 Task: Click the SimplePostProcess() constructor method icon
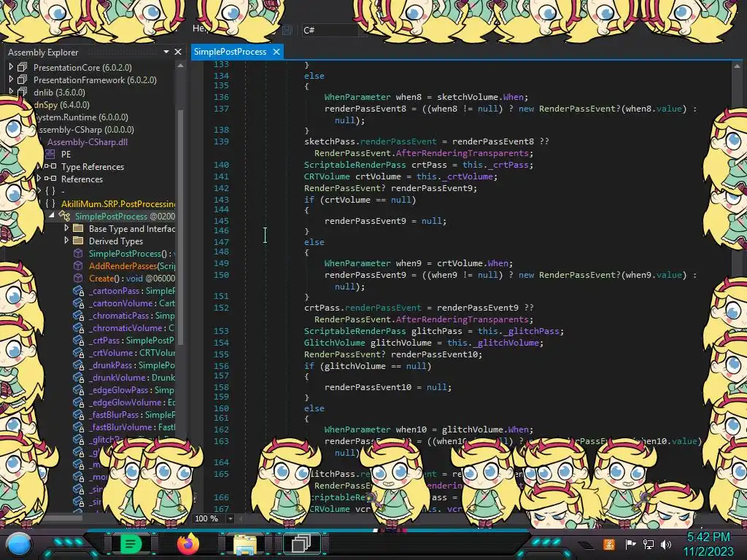[78, 253]
